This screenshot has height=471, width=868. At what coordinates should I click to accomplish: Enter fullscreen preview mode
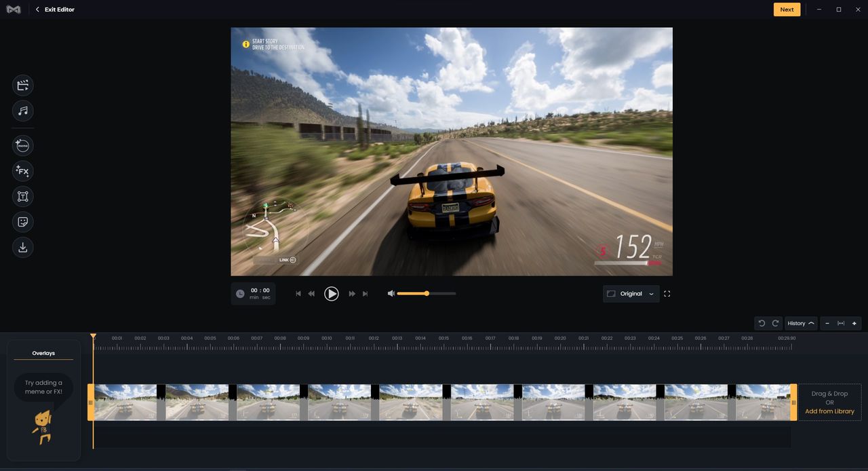pyautogui.click(x=667, y=294)
